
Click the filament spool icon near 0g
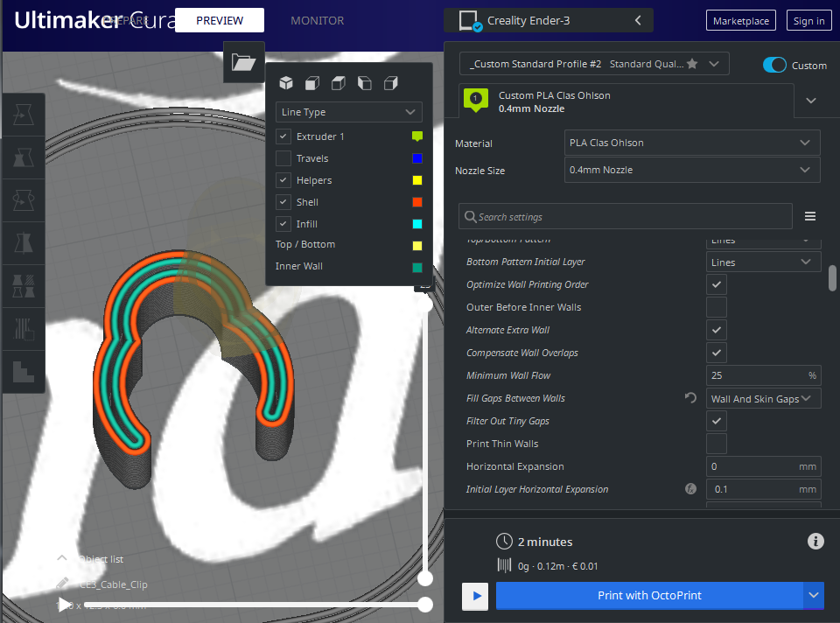[x=504, y=565]
